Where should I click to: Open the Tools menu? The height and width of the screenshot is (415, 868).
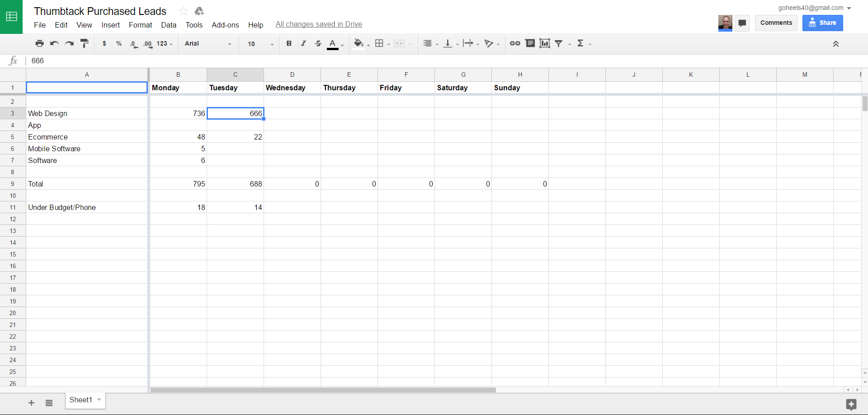pos(194,25)
